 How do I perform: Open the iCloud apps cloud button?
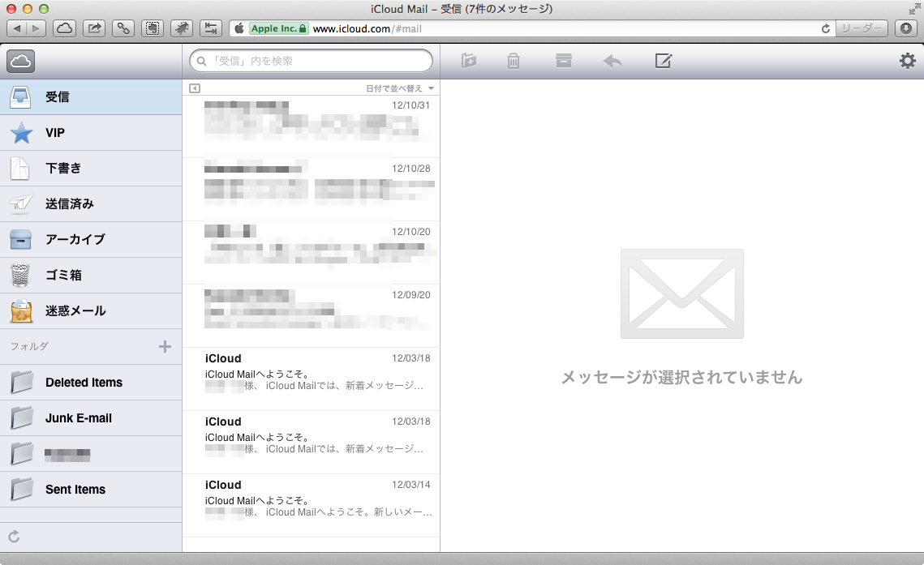coord(20,61)
